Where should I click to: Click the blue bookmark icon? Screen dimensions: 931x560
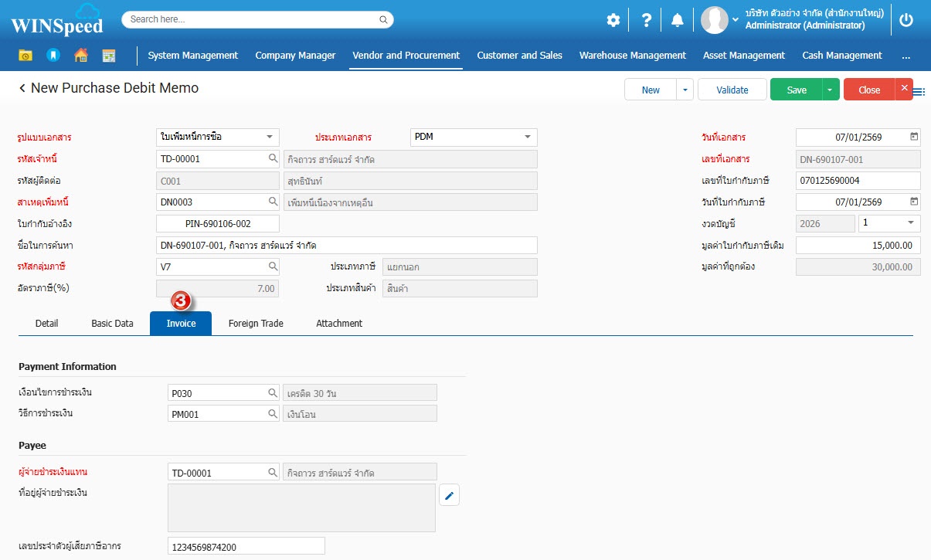53,56
